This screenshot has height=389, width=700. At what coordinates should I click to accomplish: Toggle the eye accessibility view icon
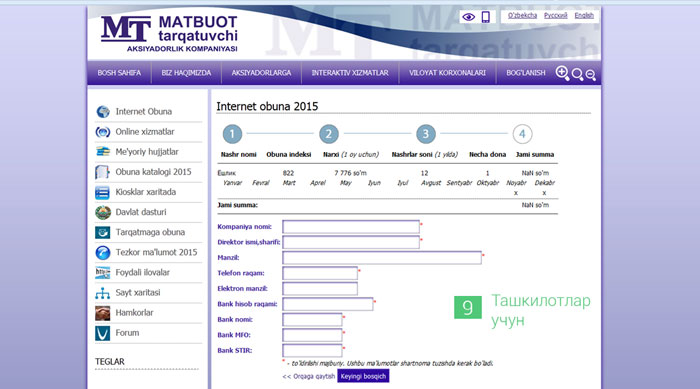(468, 17)
